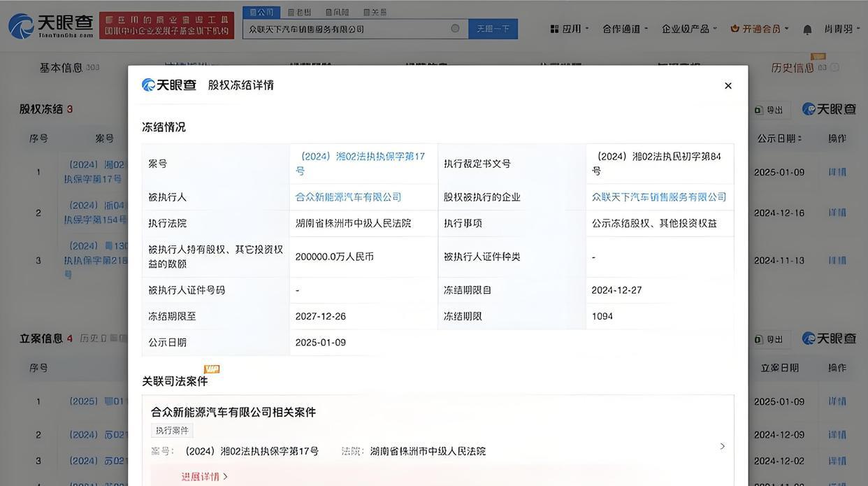Switch to the 查风险 search tab

[337, 12]
